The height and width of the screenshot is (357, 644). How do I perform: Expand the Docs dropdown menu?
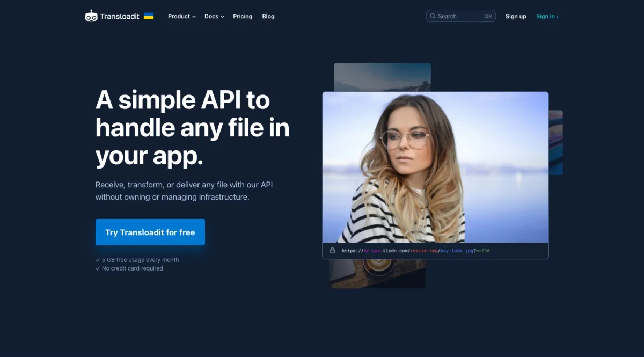(214, 17)
